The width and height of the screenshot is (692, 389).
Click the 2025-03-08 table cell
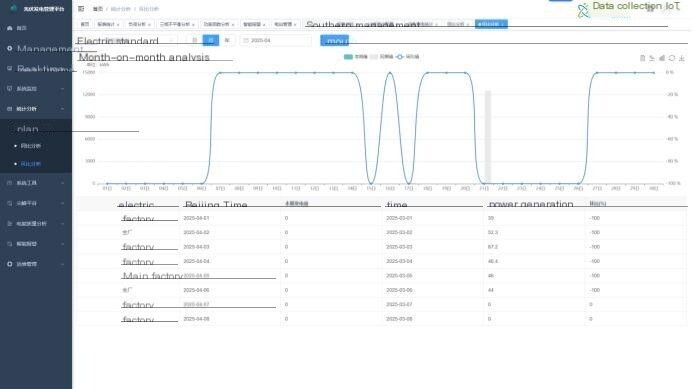[x=399, y=319]
